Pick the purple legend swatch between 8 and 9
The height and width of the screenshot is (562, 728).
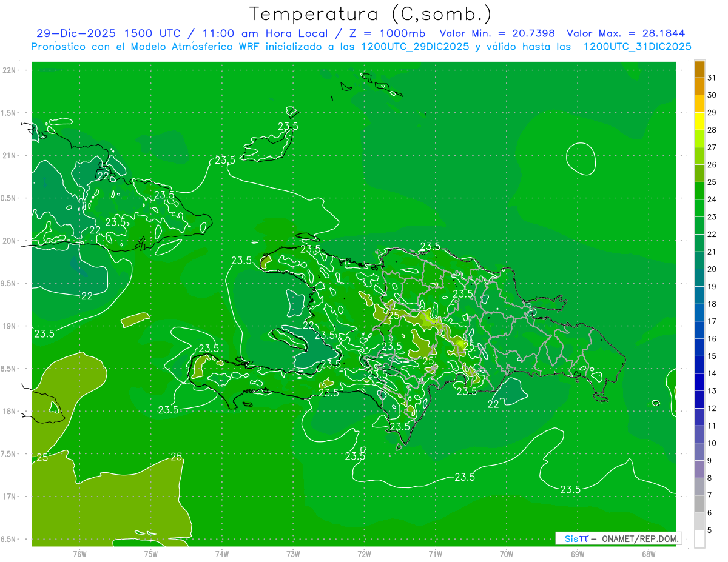coord(699,469)
